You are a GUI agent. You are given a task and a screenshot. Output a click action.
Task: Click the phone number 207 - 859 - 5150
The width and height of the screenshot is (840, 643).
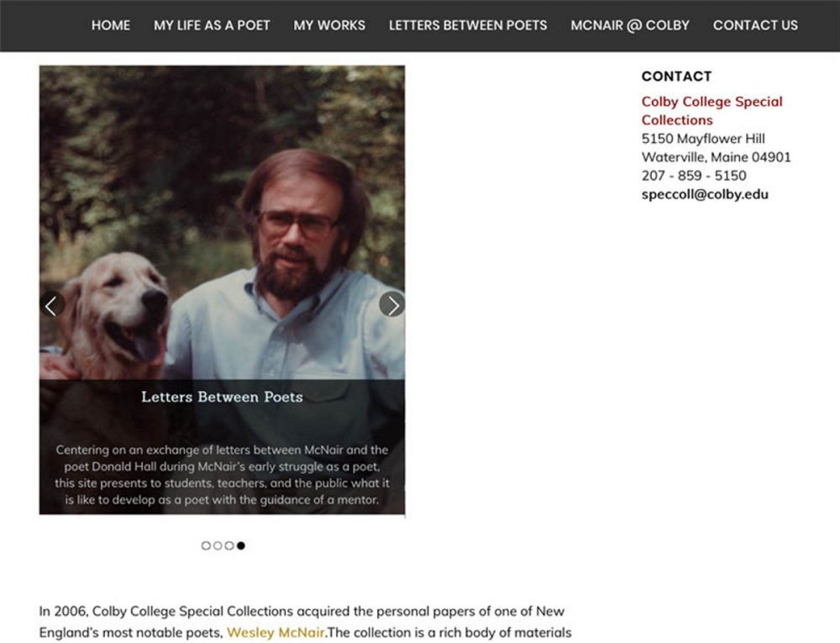pos(694,176)
